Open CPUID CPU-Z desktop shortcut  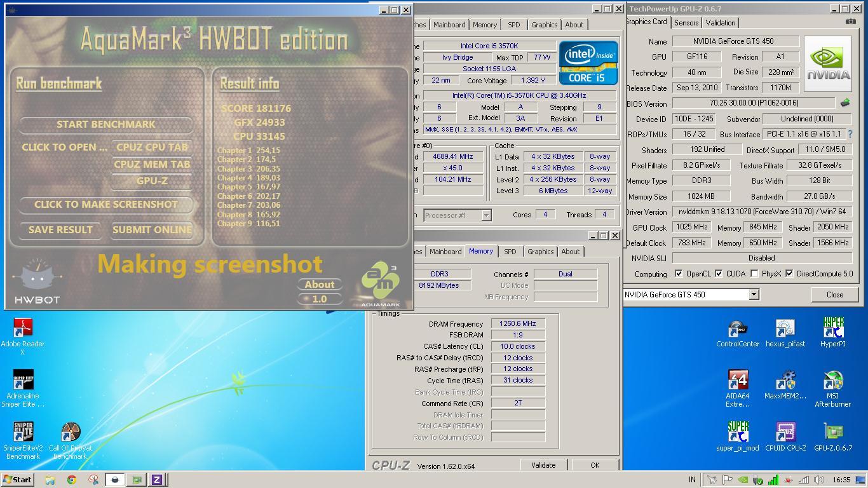785,436
